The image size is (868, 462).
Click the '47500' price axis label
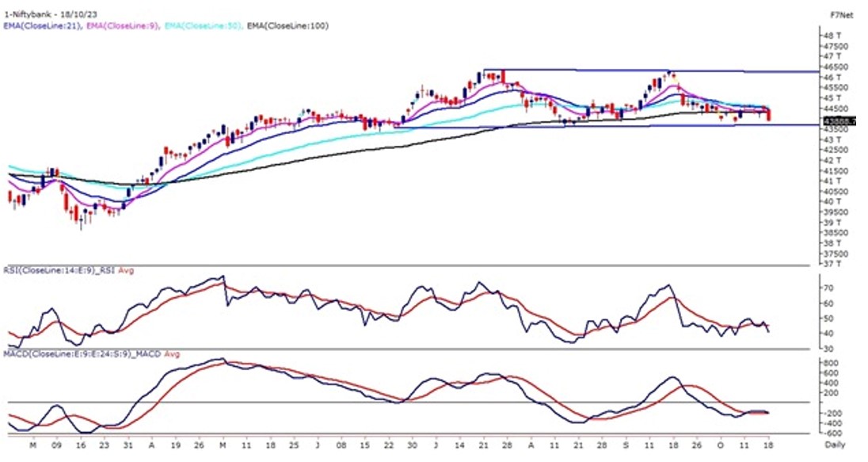click(836, 45)
